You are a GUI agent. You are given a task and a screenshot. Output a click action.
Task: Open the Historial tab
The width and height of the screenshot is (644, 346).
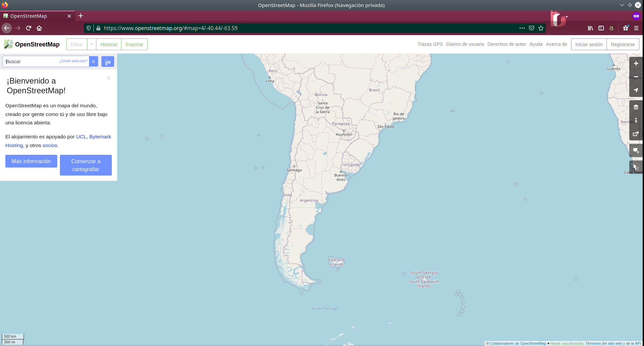[109, 44]
